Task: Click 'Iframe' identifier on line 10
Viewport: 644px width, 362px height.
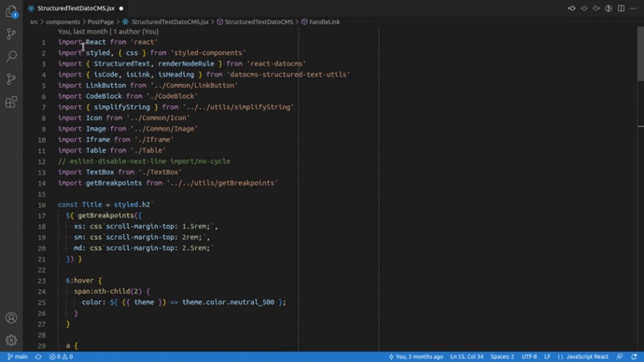Action: 98,140
